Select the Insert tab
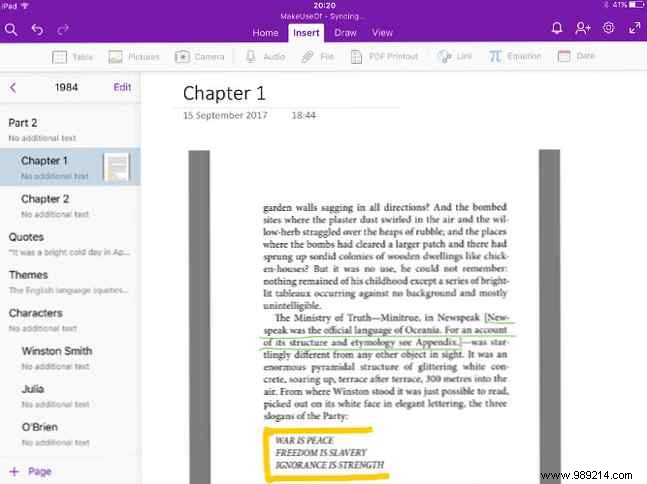This screenshot has width=647, height=484. 306,33
